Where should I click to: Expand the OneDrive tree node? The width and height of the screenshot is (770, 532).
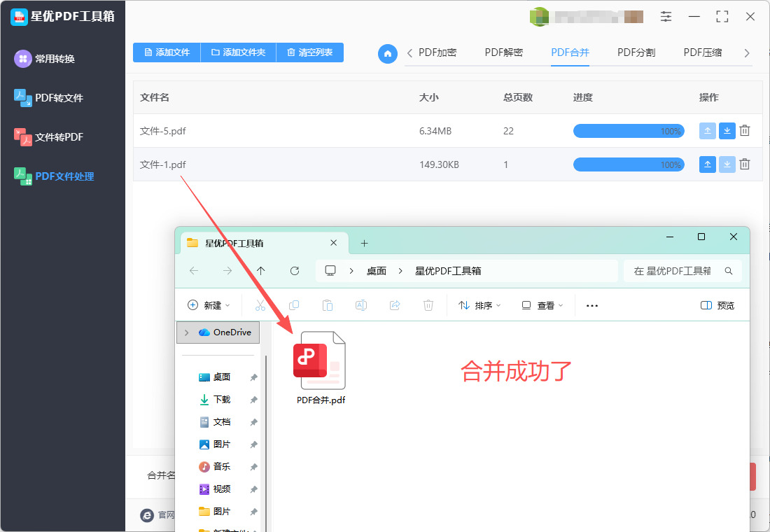coord(187,332)
